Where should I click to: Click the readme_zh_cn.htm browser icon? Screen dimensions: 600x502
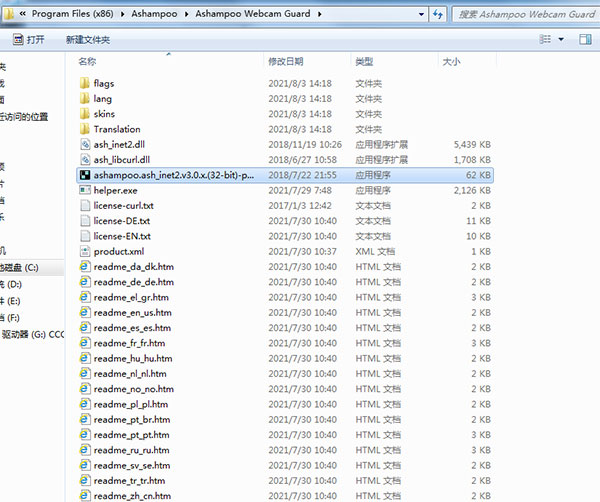(x=85, y=496)
